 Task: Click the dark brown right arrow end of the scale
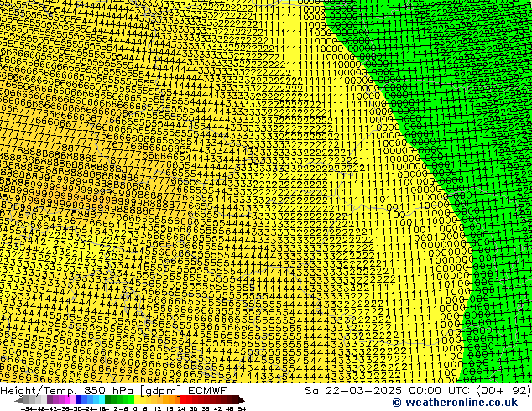point(242,400)
